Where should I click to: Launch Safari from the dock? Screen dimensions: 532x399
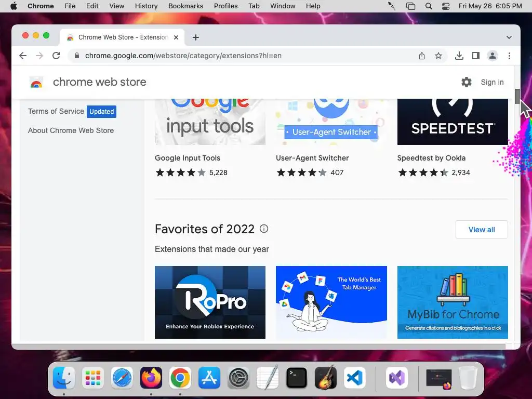pos(122,378)
